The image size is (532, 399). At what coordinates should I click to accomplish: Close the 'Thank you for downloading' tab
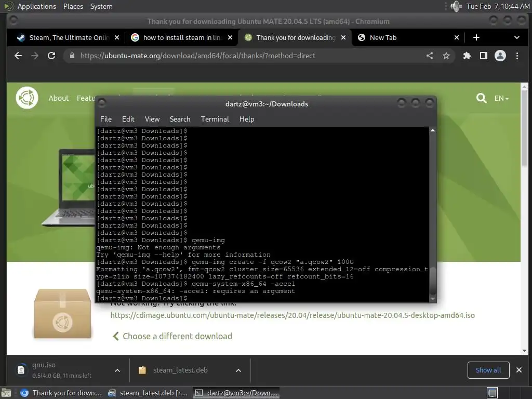343,37
